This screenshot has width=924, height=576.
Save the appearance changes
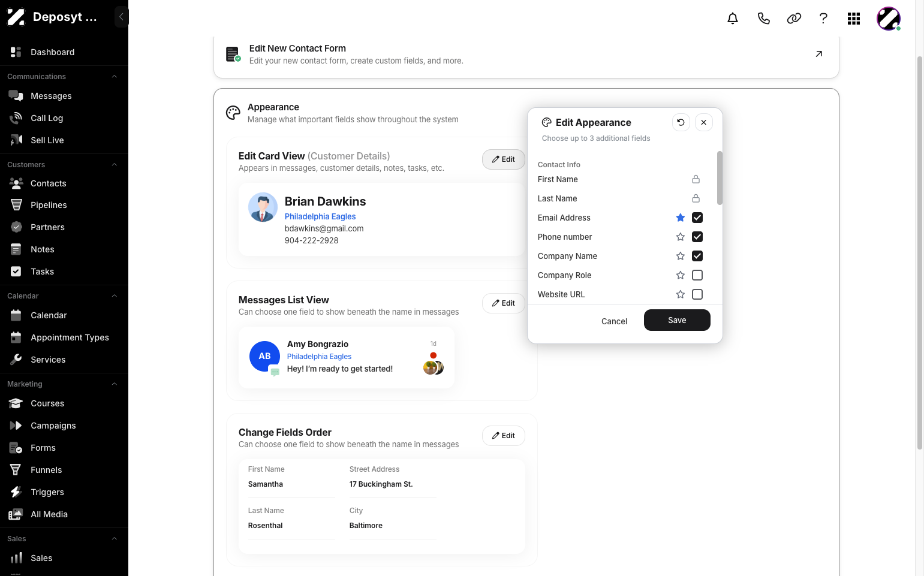(x=677, y=320)
